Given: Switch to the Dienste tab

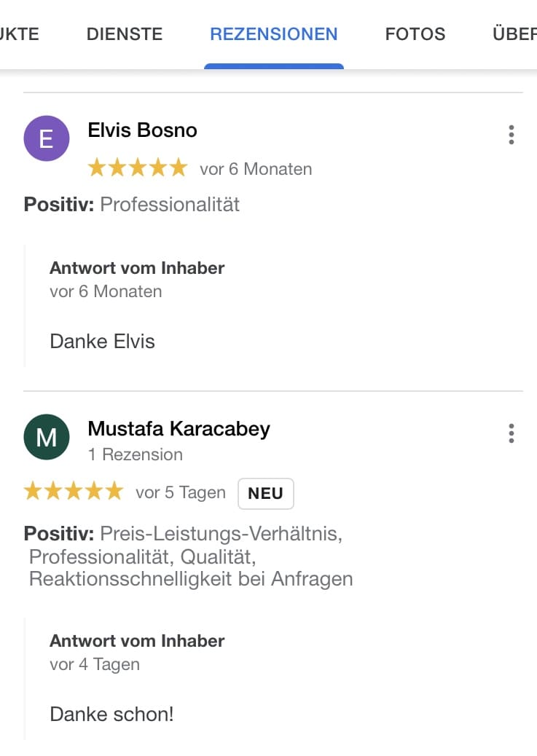Looking at the screenshot, I should coord(125,34).
